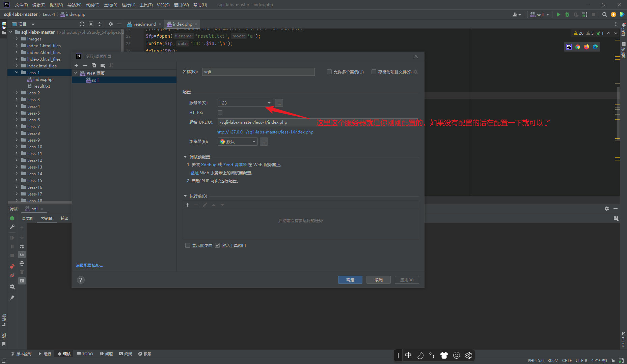Click the Debug bug icon in toolbar
The height and width of the screenshot is (364, 627).
coord(567,14)
